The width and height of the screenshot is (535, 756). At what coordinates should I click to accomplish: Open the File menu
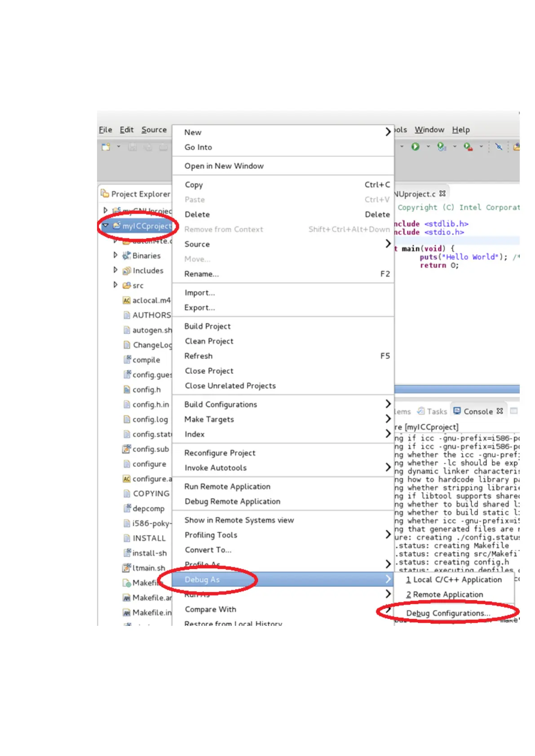pyautogui.click(x=106, y=130)
